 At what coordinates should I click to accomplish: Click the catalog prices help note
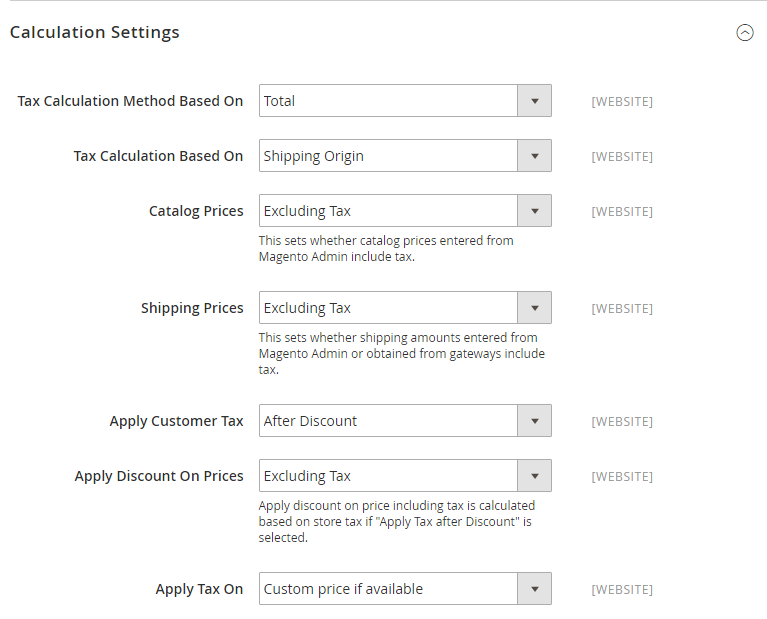(x=386, y=249)
